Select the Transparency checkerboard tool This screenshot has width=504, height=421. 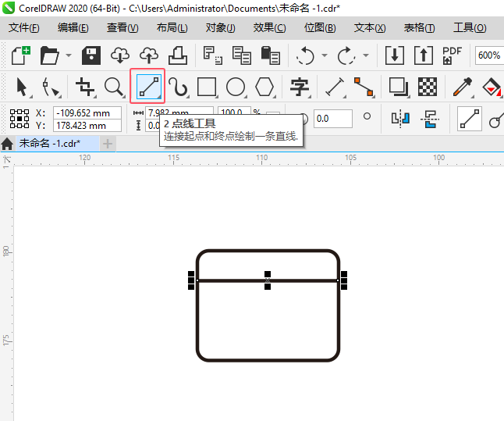(x=428, y=87)
